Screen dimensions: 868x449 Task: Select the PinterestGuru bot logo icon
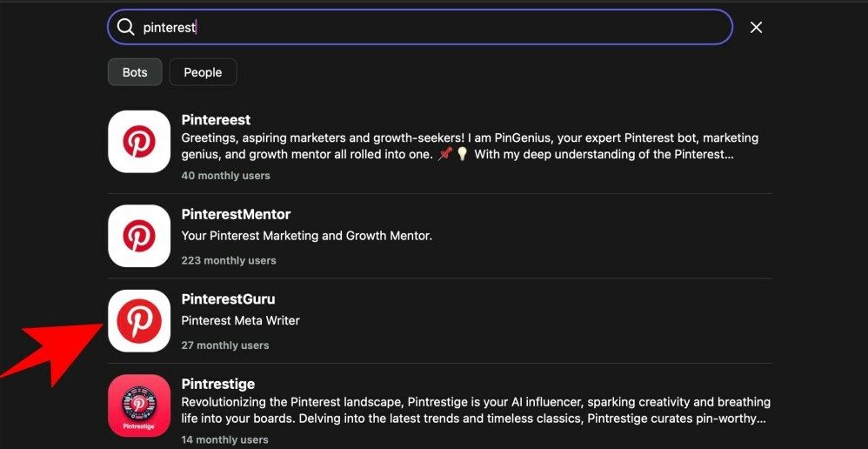[139, 321]
